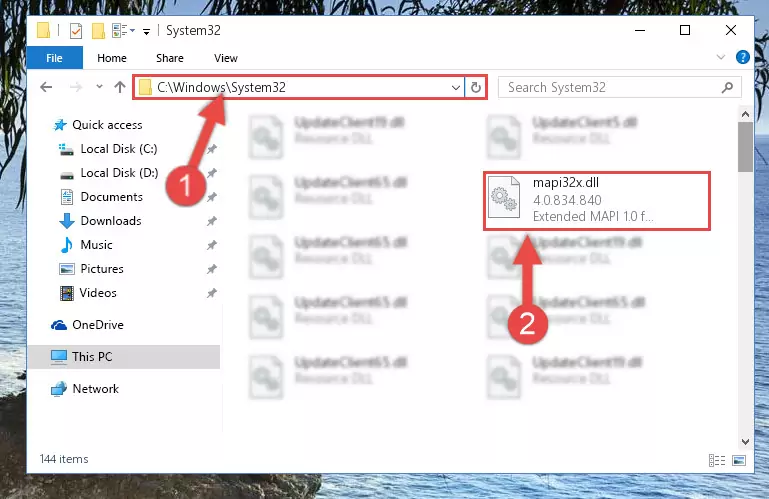
Task: Open the Pictures folder in navigation pane
Action: click(102, 269)
